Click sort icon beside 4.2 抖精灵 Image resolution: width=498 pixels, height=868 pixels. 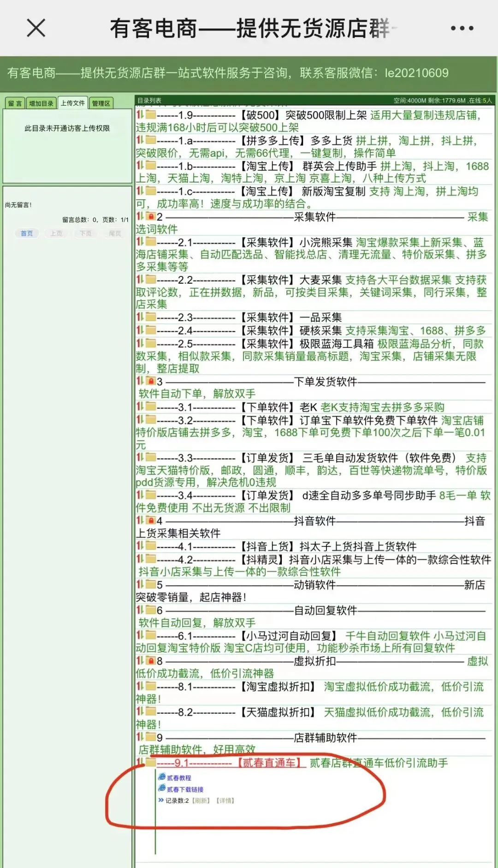pos(140,559)
